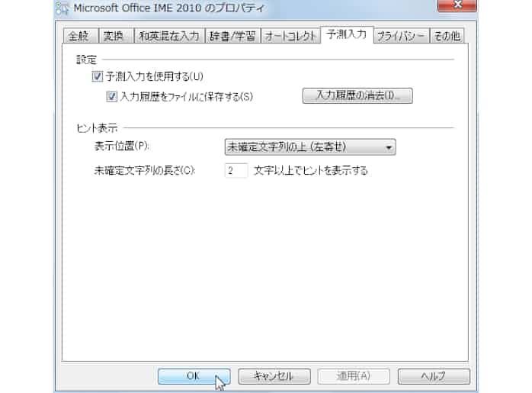532x393 pixels.
Task: Click the IME properties title bar icon
Action: [62, 8]
